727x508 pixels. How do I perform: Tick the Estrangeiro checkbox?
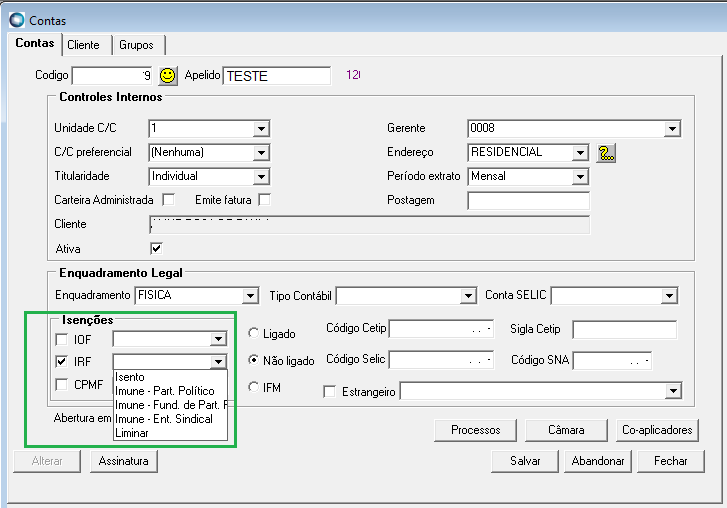[330, 392]
